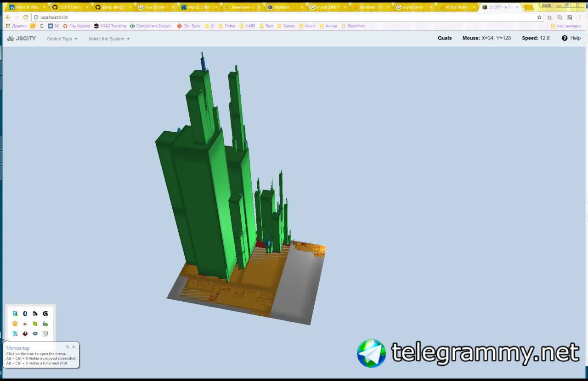Reload the page with the refresh icon
This screenshot has width=588, height=381.
tap(26, 17)
